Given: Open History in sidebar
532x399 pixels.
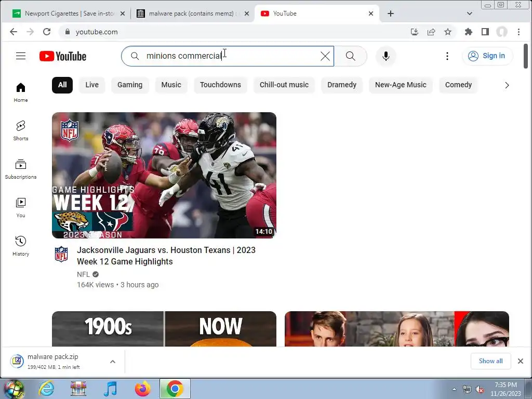Looking at the screenshot, I should pos(21,246).
